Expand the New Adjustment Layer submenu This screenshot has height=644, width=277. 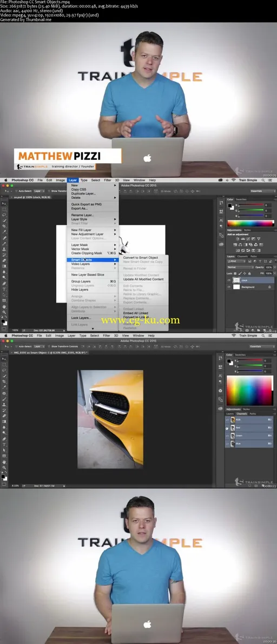pyautogui.click(x=93, y=234)
